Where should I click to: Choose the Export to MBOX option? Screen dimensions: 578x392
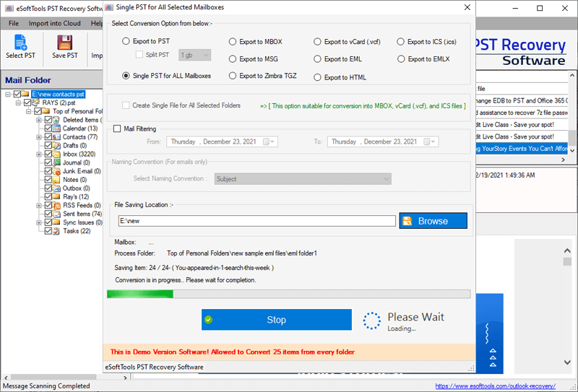coord(232,42)
